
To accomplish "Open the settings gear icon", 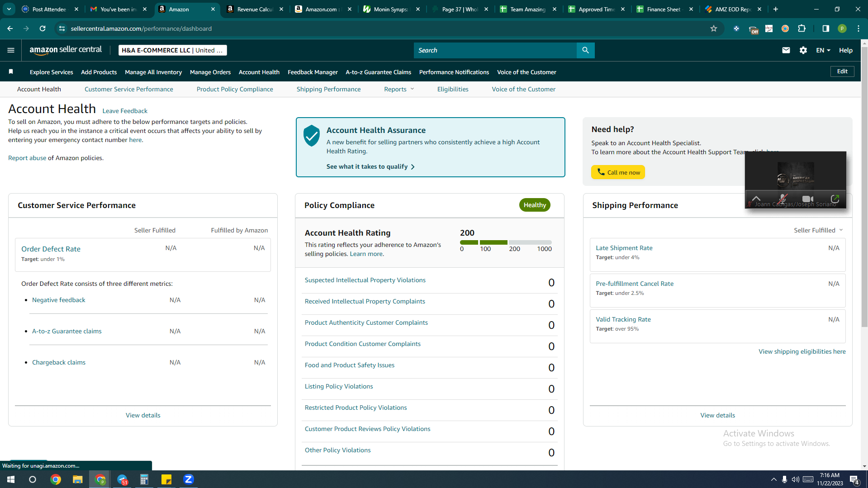I will [803, 50].
